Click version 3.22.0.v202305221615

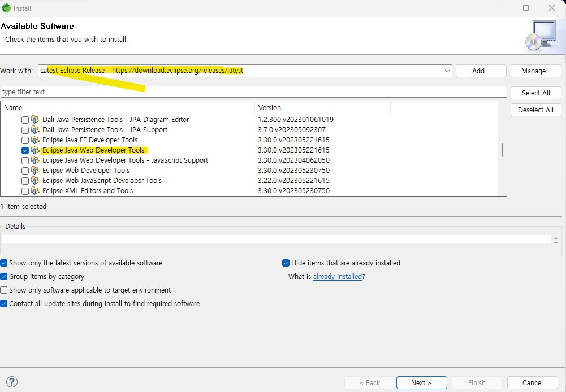(293, 180)
